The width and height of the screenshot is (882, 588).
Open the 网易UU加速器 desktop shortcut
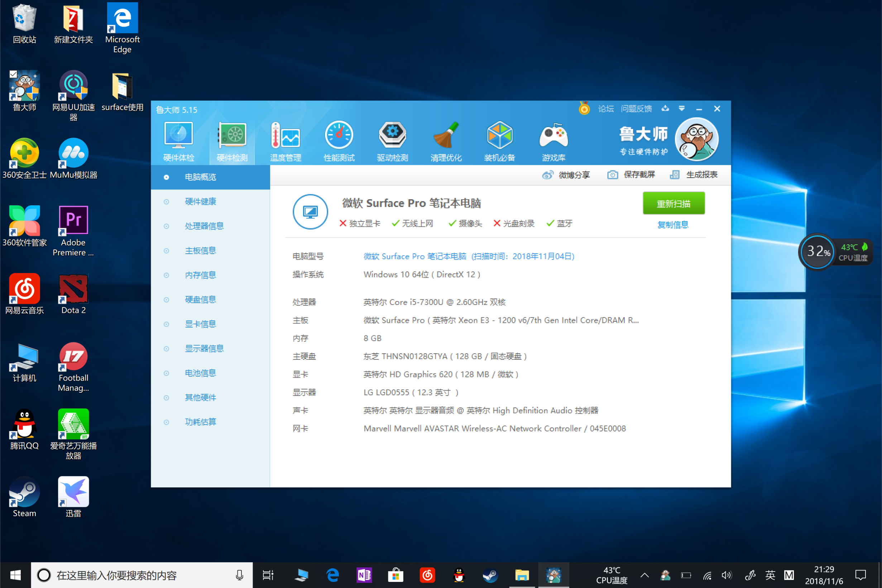[x=73, y=96]
